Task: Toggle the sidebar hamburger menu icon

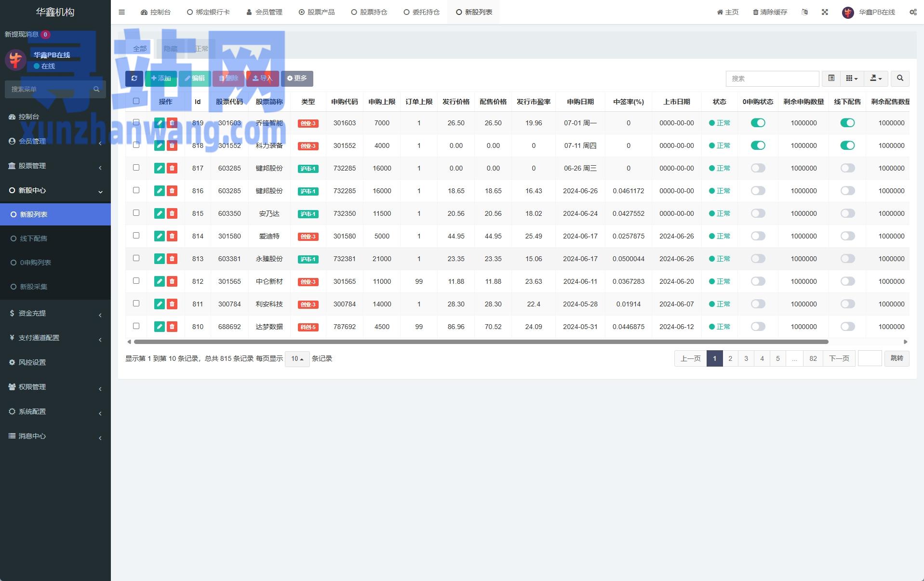Action: (121, 12)
